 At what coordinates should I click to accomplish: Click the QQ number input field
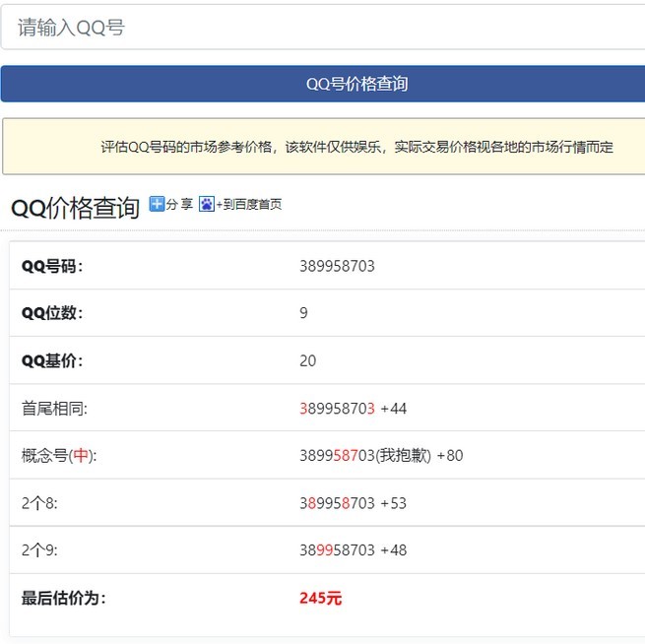pos(323,28)
